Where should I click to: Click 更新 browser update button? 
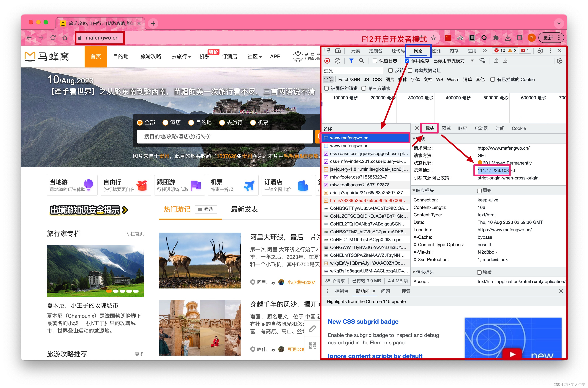(x=551, y=38)
